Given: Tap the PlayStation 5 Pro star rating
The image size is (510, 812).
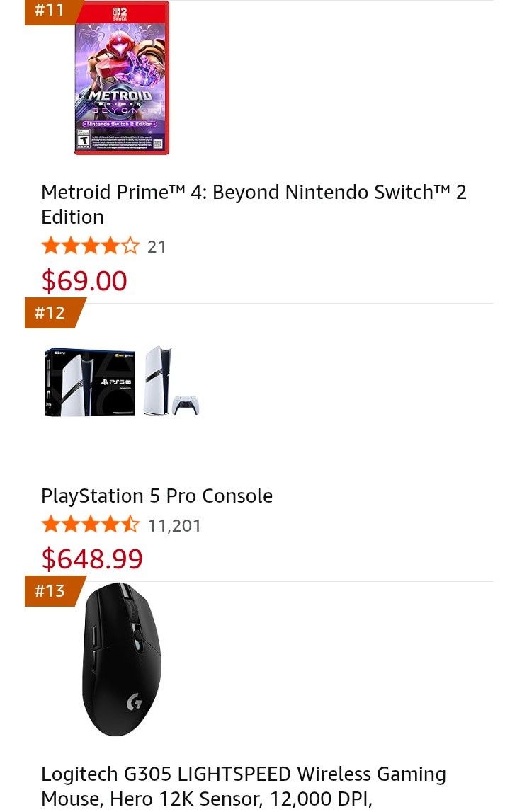Looking at the screenshot, I should (90, 525).
